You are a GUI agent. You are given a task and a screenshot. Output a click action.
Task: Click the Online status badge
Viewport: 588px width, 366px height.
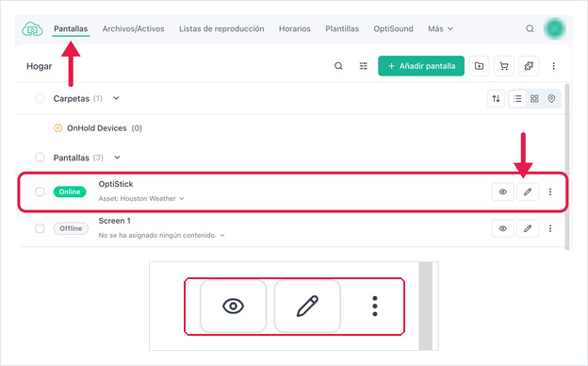point(70,191)
